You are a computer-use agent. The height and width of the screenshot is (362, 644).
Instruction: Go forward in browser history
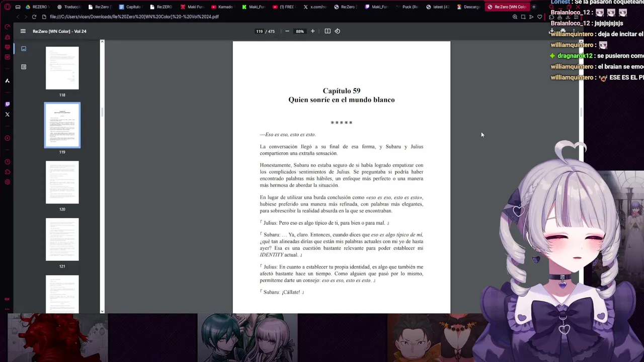pyautogui.click(x=26, y=17)
